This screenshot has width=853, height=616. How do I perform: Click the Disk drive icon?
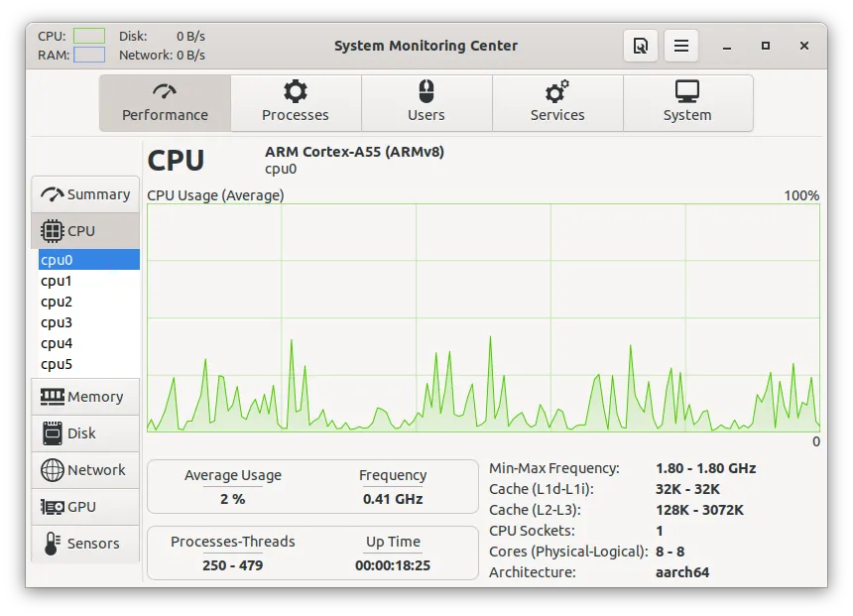pyautogui.click(x=52, y=433)
